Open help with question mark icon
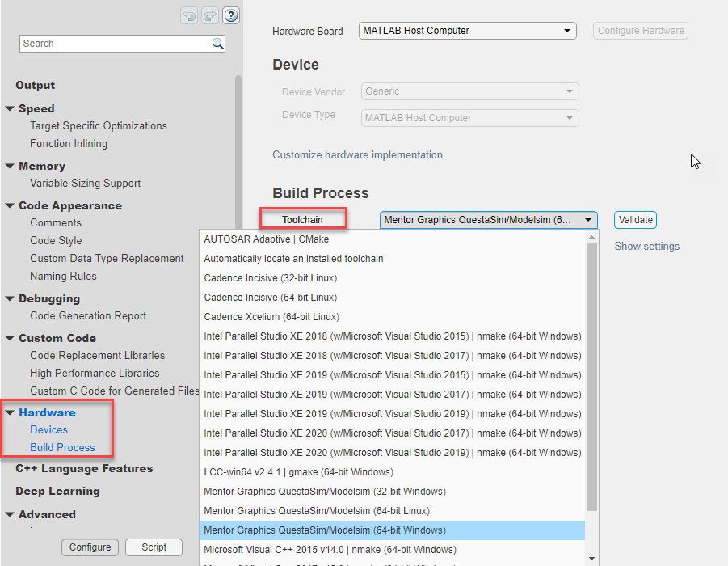 pos(231,15)
